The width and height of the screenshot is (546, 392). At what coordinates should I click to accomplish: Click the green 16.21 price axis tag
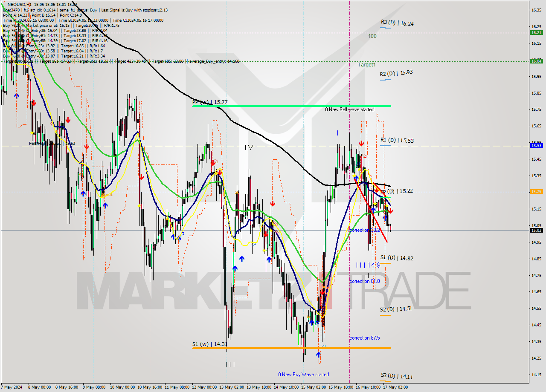click(536, 32)
